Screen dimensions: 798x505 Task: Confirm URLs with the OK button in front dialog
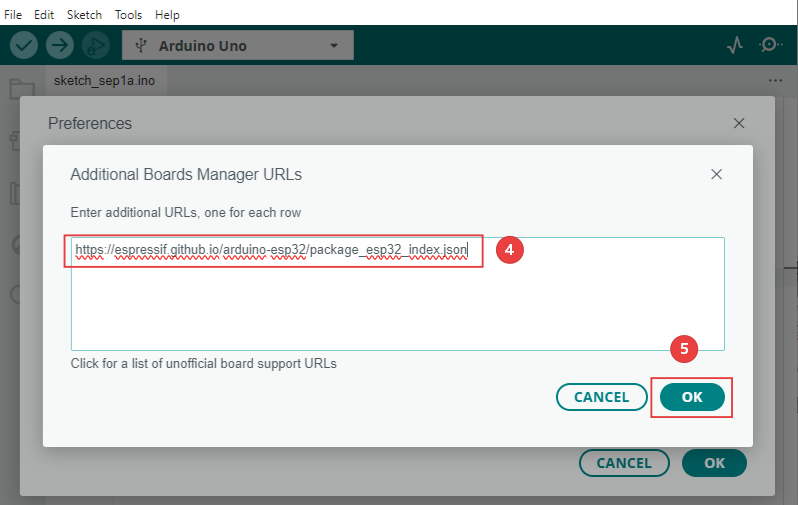(x=692, y=397)
